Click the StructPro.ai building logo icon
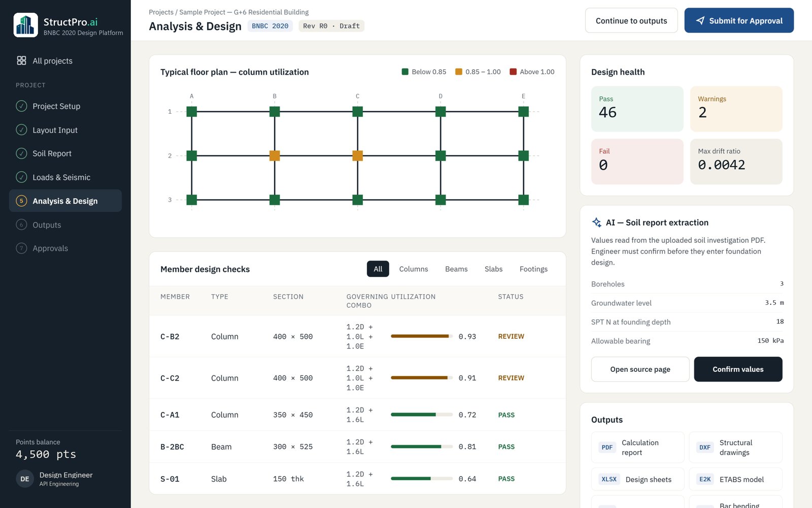Screen dimensions: 812x508 coord(25,25)
